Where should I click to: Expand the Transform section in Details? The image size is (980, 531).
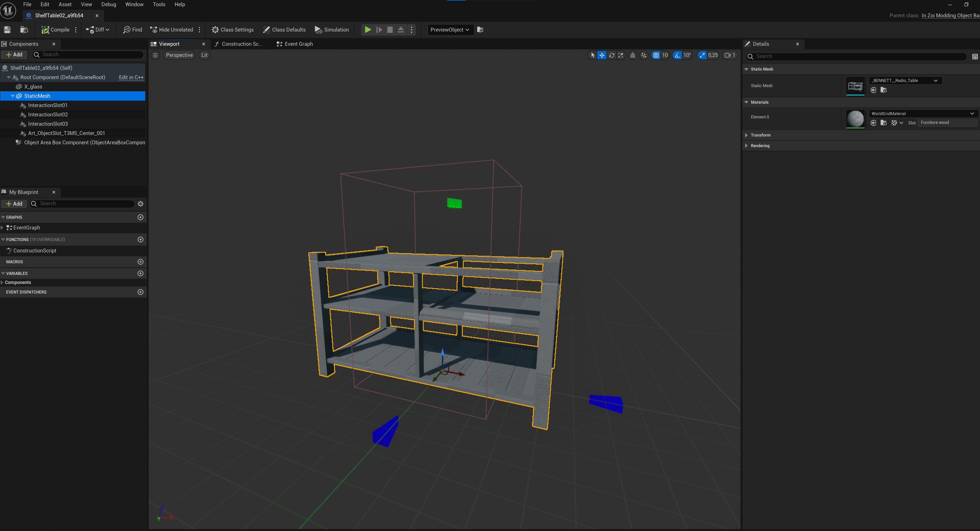pyautogui.click(x=746, y=135)
